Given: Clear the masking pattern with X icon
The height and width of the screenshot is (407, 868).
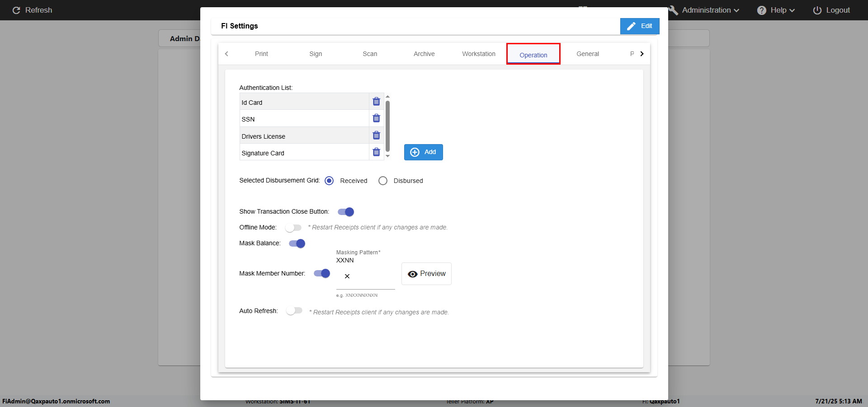Looking at the screenshot, I should tap(347, 276).
